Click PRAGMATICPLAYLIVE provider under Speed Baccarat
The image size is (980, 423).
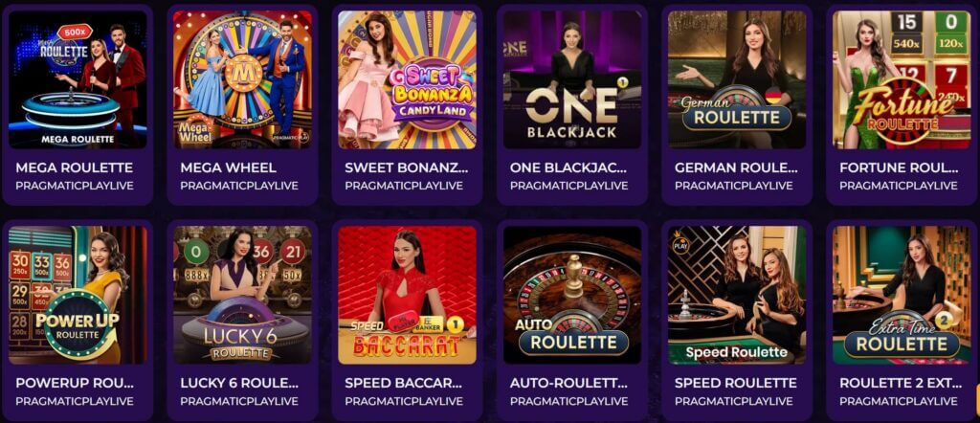pos(404,401)
